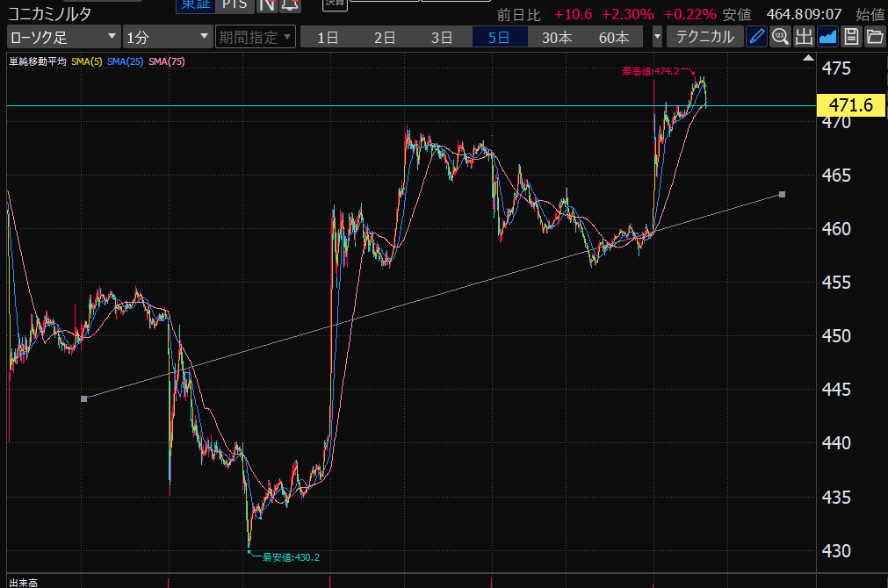The image size is (888, 588).
Task: Select the 1日 period tab
Action: (x=328, y=37)
